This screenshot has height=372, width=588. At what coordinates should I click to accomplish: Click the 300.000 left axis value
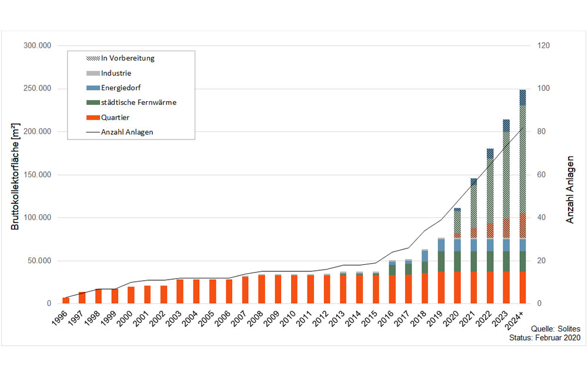[37, 45]
